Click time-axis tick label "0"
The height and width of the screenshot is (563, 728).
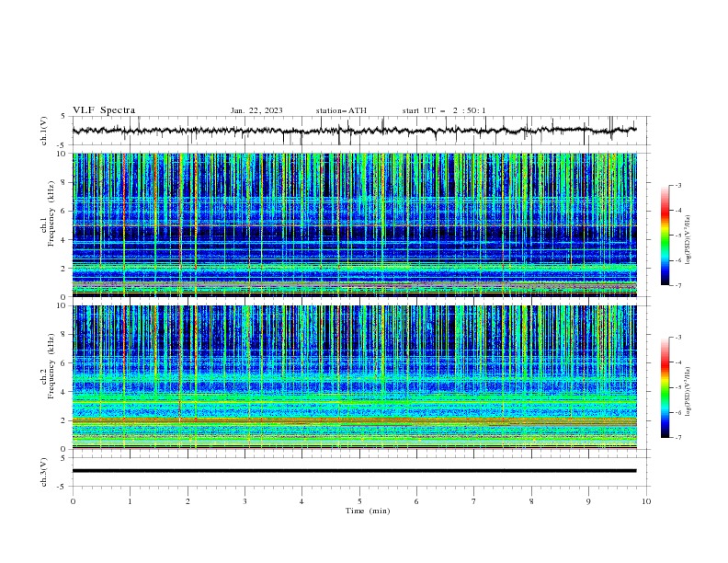(73, 501)
